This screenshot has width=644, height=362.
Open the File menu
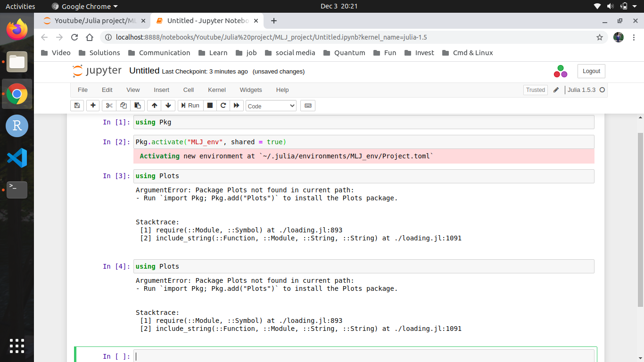coord(83,90)
